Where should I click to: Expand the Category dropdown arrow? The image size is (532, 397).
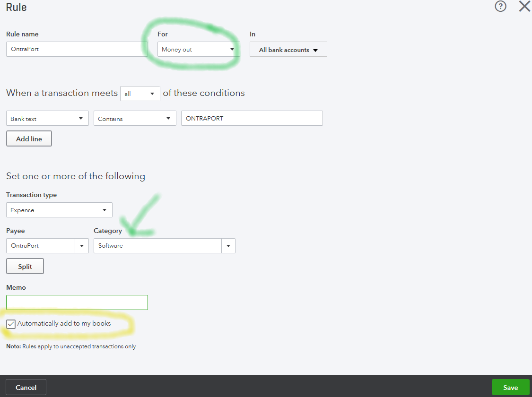click(x=228, y=246)
